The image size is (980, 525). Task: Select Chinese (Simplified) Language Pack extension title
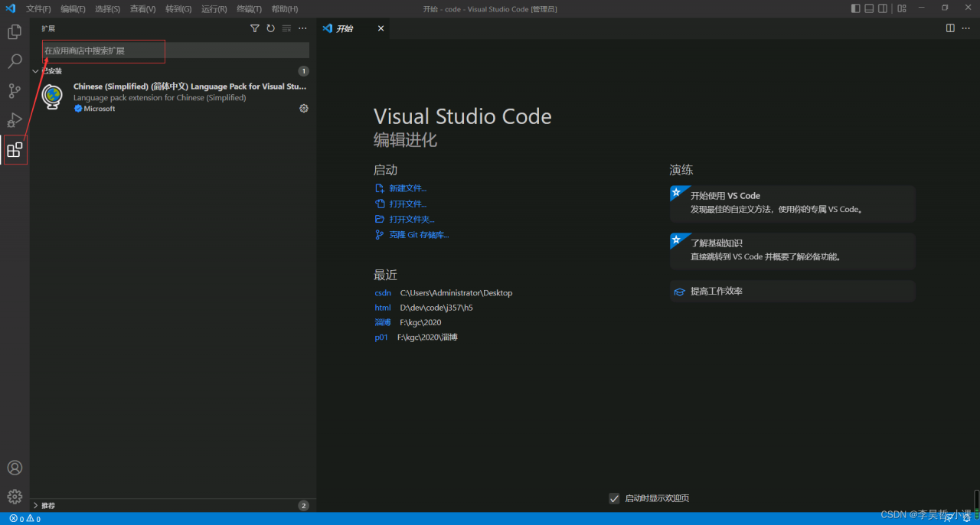point(190,86)
